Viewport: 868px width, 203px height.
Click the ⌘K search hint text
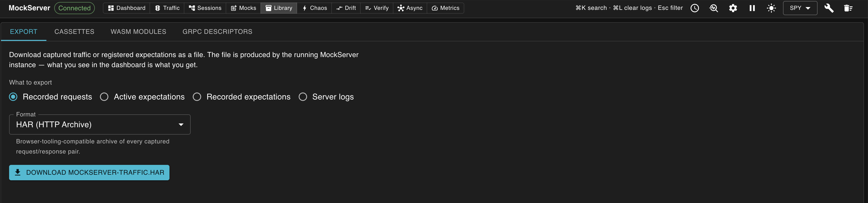click(591, 8)
